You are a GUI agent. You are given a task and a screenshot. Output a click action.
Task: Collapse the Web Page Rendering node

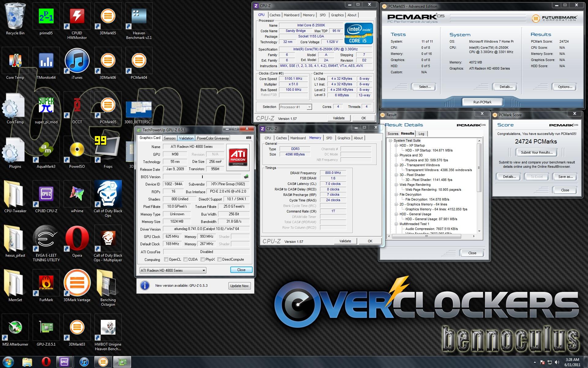tap(396, 185)
